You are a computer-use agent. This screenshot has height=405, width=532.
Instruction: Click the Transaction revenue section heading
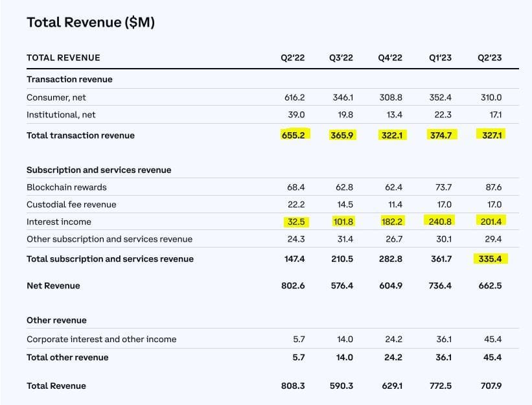(69, 79)
